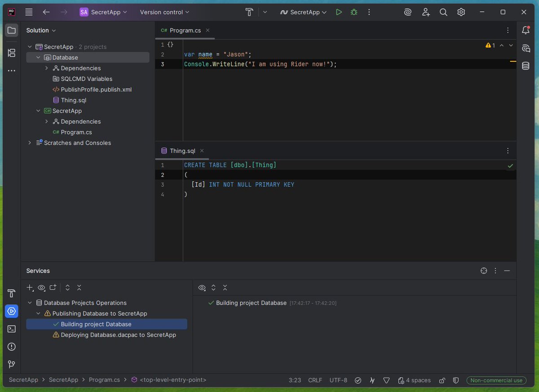Open the Terminal tool window icon

(x=12, y=329)
